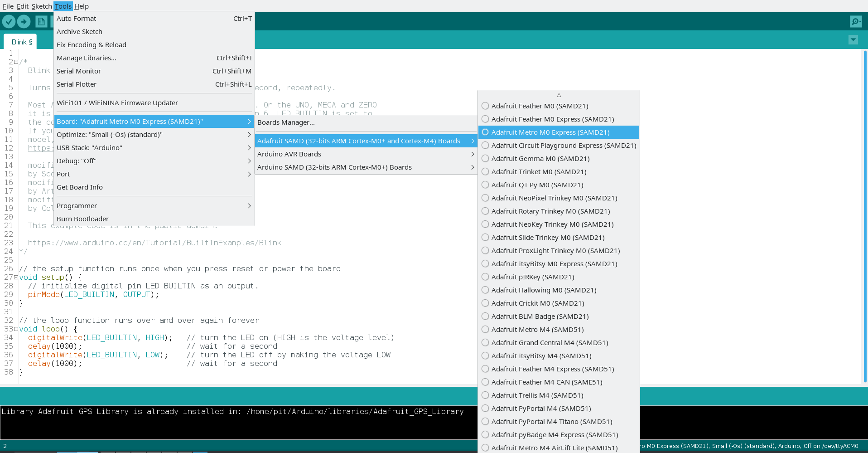Switch to the Blink tab

(19, 41)
